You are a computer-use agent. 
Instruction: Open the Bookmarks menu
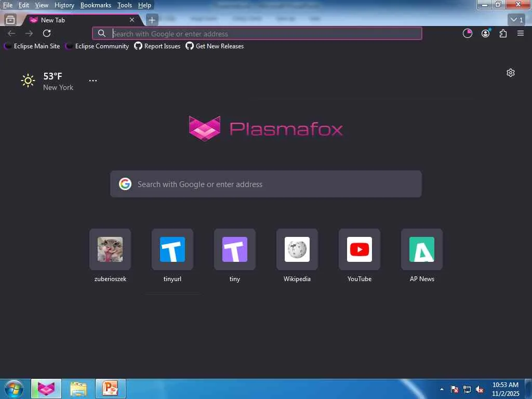[x=96, y=5]
